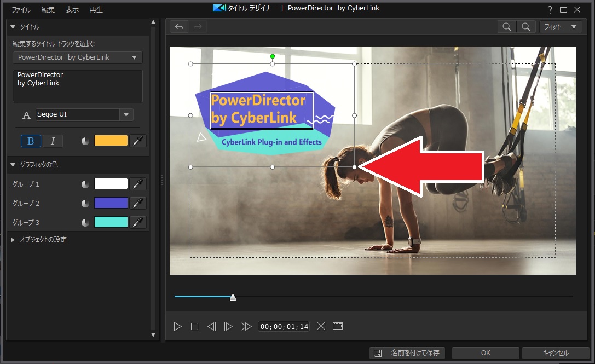Step to the previous frame

(x=211, y=326)
